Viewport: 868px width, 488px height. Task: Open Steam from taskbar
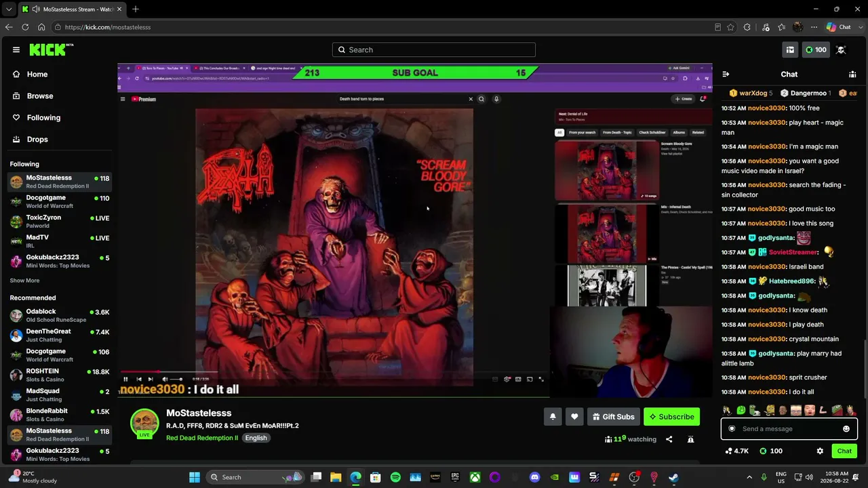pyautogui.click(x=673, y=477)
